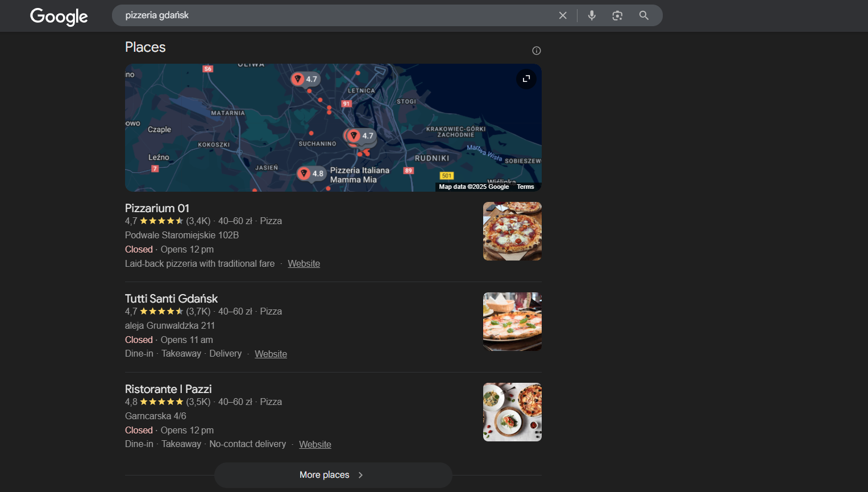Click 'Opens 11 am' hours text
868x492 pixels.
click(186, 340)
